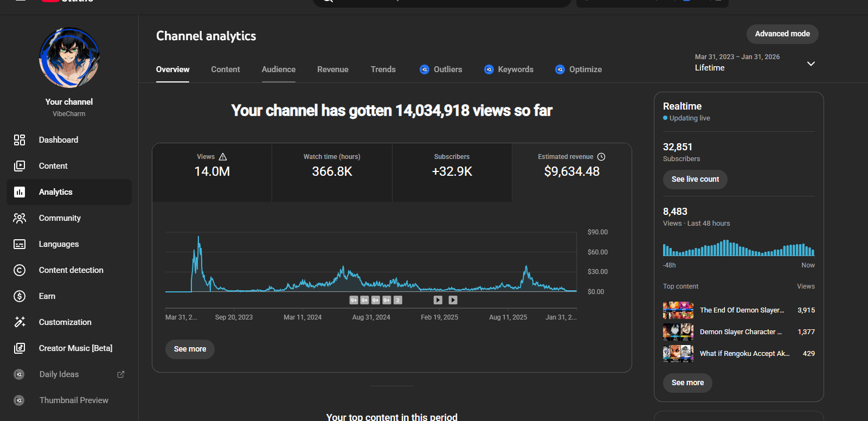Open the Optimize tab
This screenshot has width=868, height=421.
578,69
